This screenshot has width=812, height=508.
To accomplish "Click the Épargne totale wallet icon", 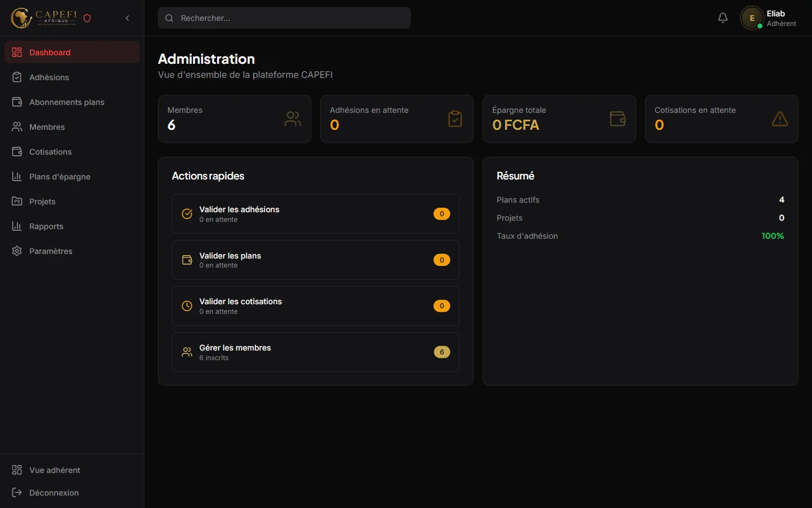I will [x=617, y=119].
